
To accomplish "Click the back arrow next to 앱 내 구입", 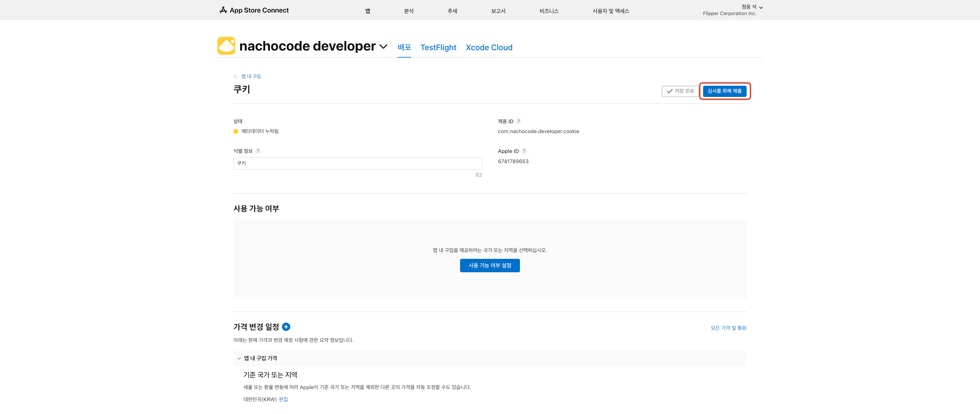I will 236,76.
